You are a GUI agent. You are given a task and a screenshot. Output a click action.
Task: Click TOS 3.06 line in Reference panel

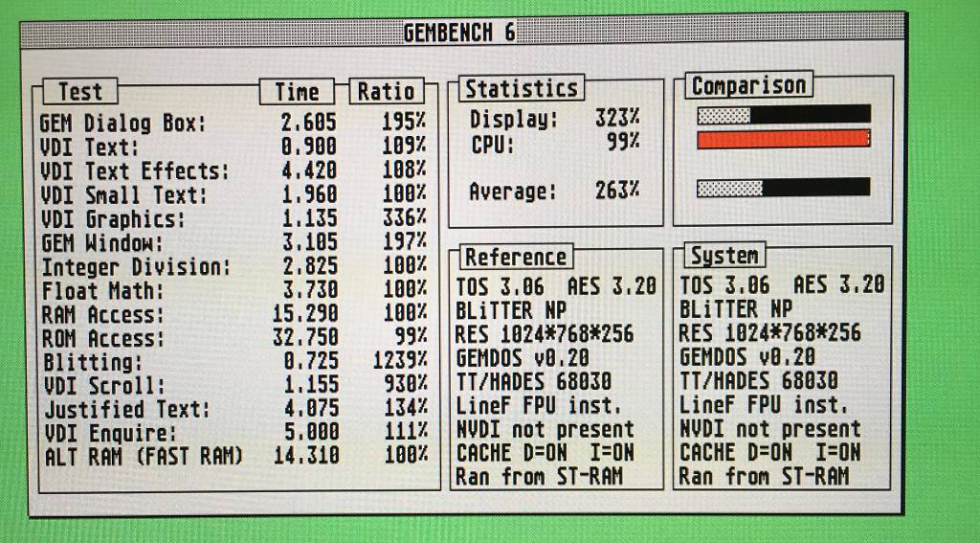[556, 286]
